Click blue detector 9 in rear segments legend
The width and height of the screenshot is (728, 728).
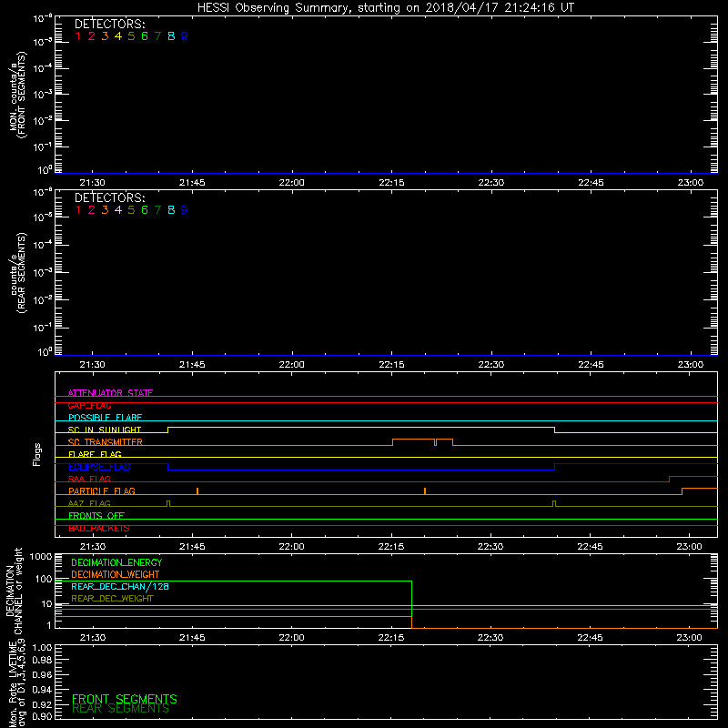(x=185, y=210)
